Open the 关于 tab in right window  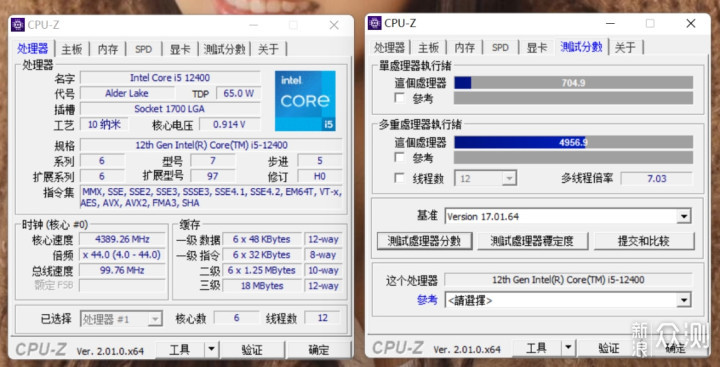coord(625,47)
